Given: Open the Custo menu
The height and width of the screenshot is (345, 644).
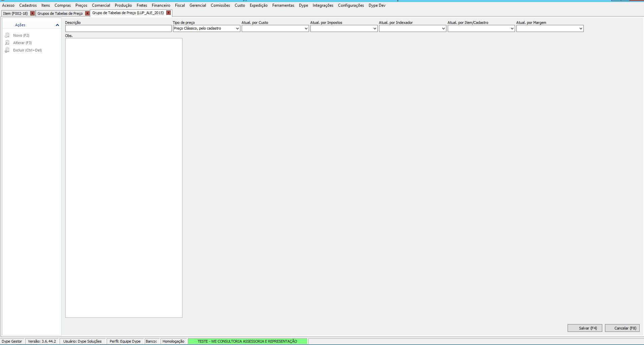Looking at the screenshot, I should (x=240, y=5).
